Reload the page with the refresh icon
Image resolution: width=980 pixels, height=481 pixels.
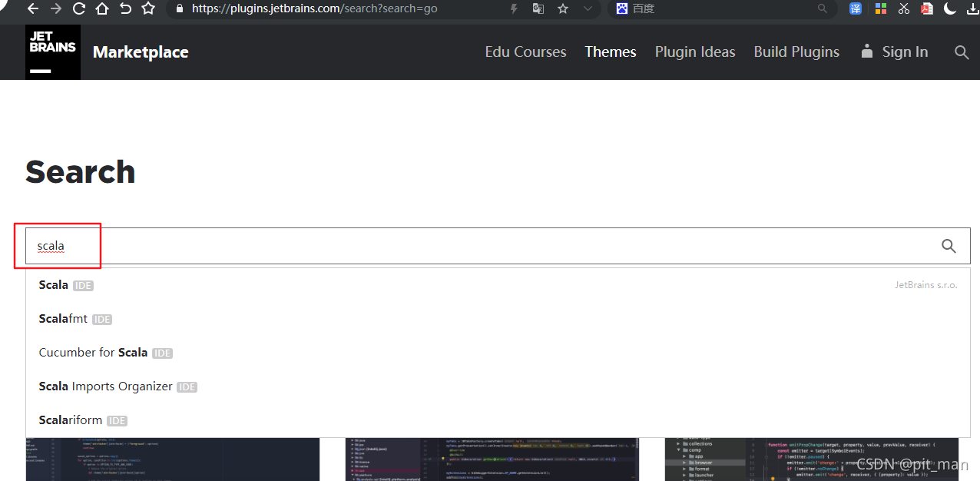click(x=78, y=9)
